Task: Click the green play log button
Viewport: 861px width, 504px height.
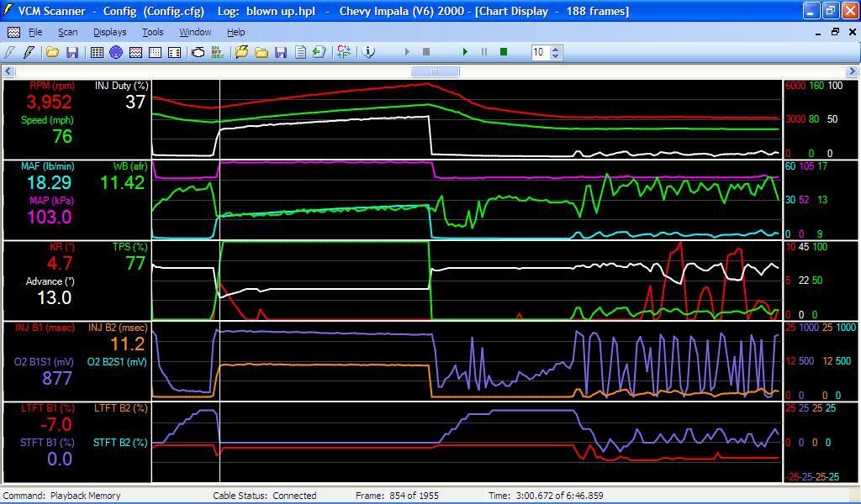Action: pos(465,52)
